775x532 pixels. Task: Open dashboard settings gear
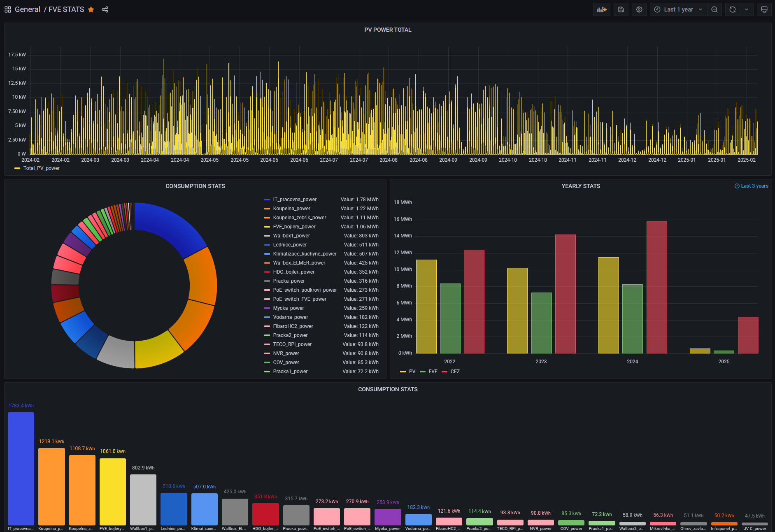(x=639, y=9)
